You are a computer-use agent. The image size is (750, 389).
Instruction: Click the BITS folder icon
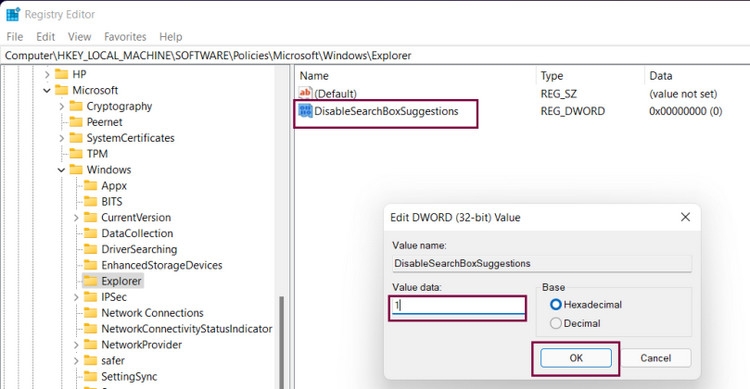(x=90, y=201)
